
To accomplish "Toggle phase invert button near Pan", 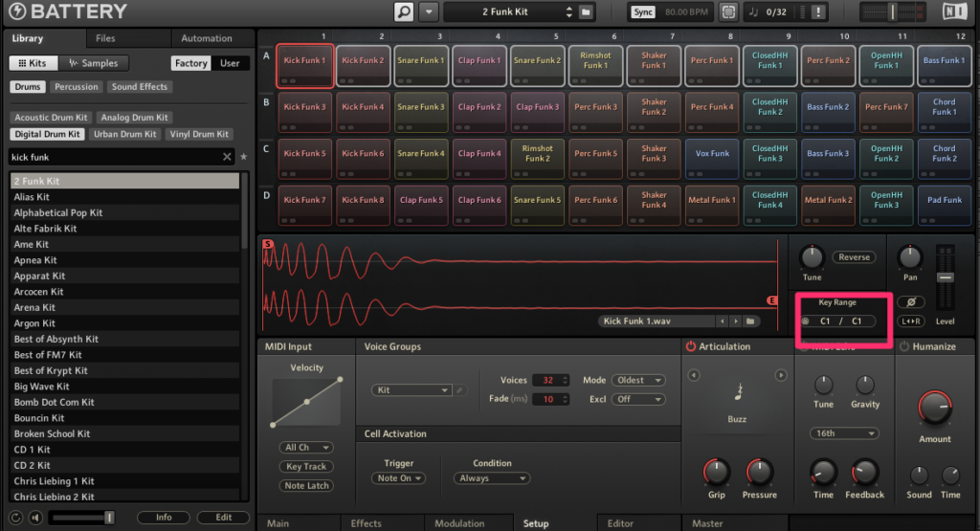I will point(910,301).
